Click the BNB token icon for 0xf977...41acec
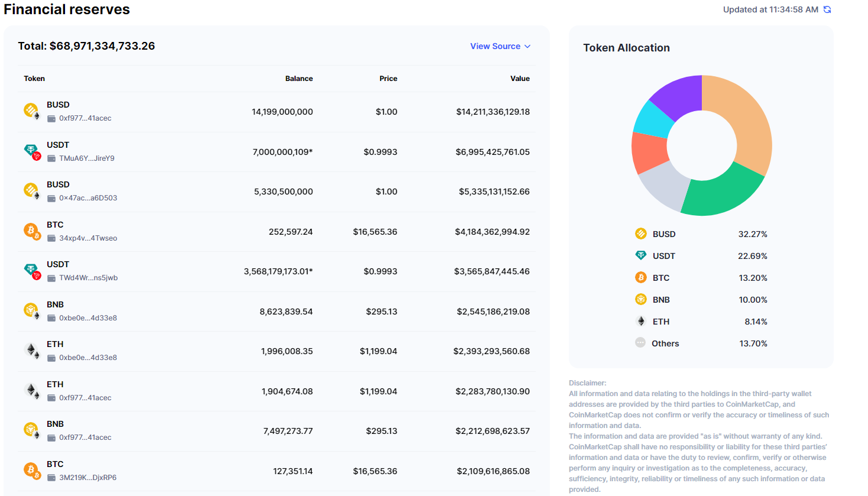Image resolution: width=868 pixels, height=496 pixels. [31, 430]
